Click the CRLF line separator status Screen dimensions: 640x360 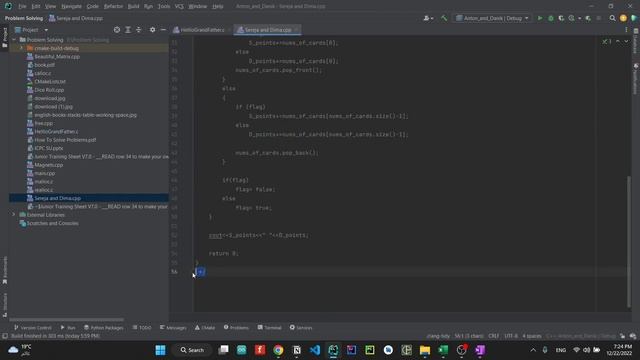pos(493,336)
